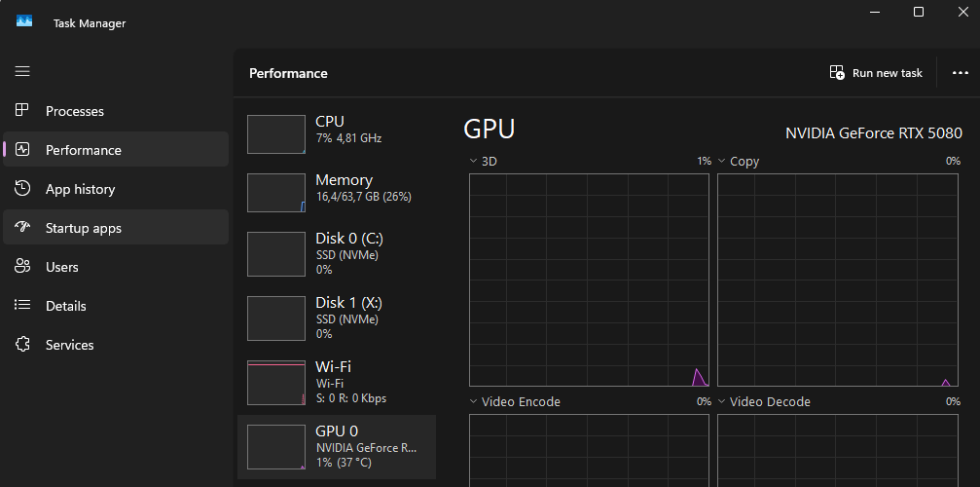Toggle the hamburger navigation menu
This screenshot has width=980, height=487.
tap(22, 71)
